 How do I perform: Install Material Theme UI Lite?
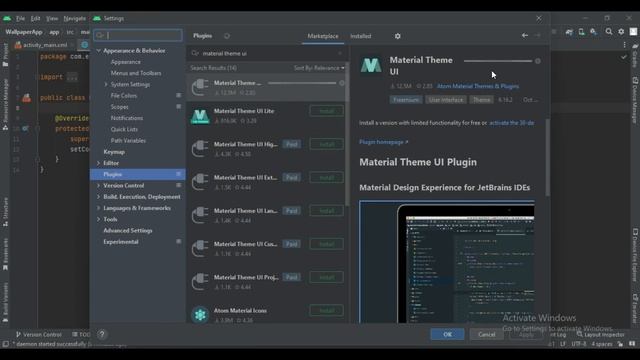327,111
